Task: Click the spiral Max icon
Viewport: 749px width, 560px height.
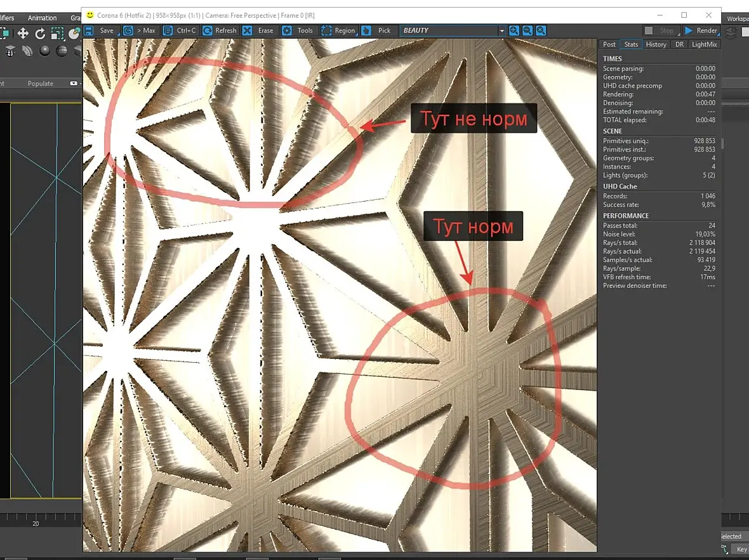Action: point(128,30)
